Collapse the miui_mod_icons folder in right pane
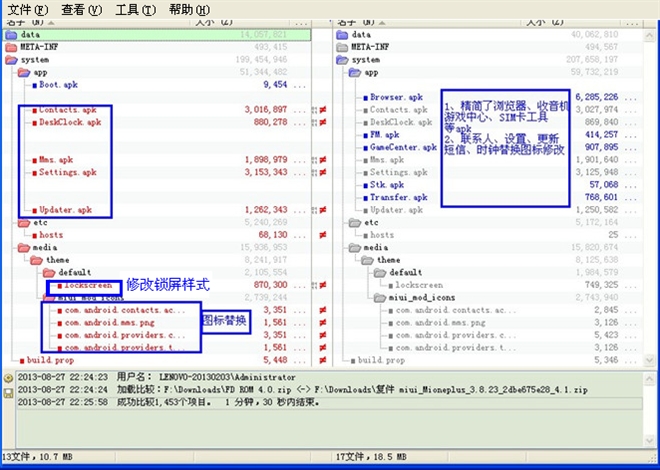Image resolution: width=660 pixels, height=470 pixels. pyautogui.click(x=380, y=298)
